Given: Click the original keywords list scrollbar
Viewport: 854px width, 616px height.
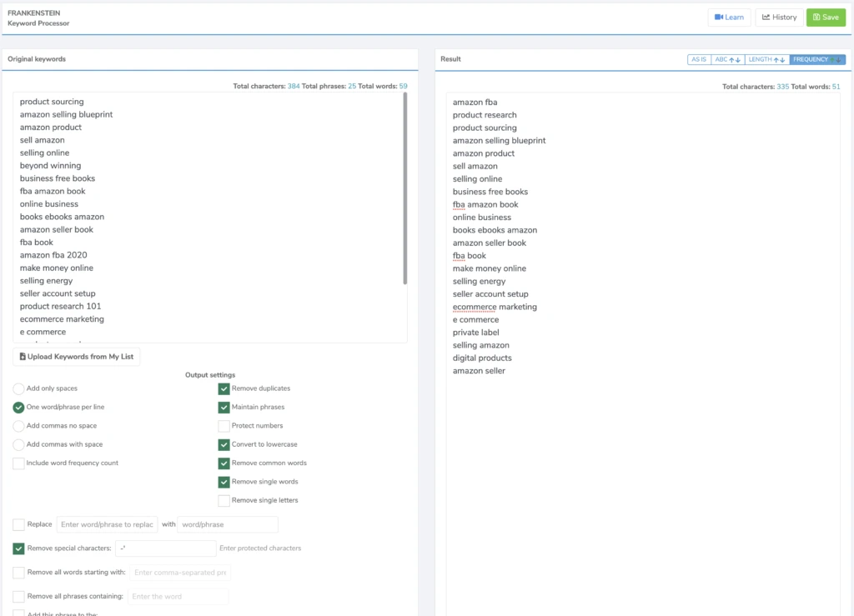Looking at the screenshot, I should (404, 188).
